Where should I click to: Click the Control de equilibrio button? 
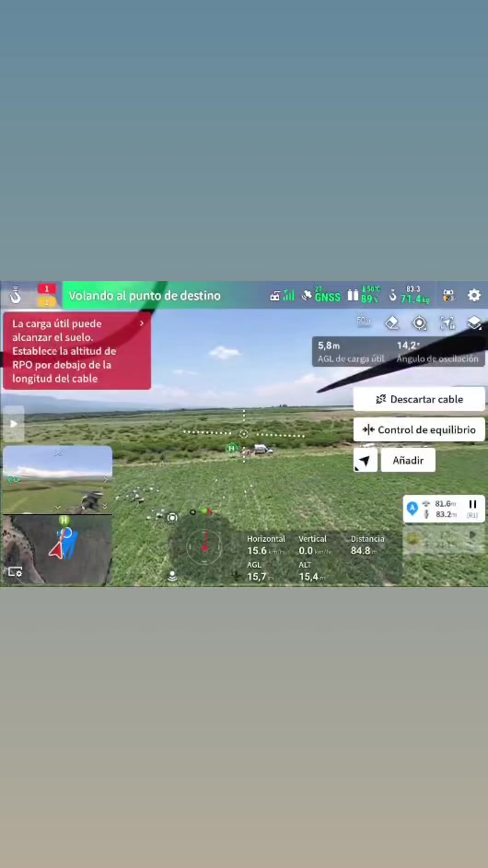419,429
